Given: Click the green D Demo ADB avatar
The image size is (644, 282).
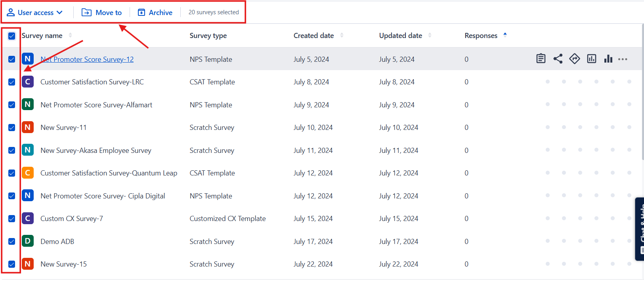Looking at the screenshot, I should tap(27, 241).
